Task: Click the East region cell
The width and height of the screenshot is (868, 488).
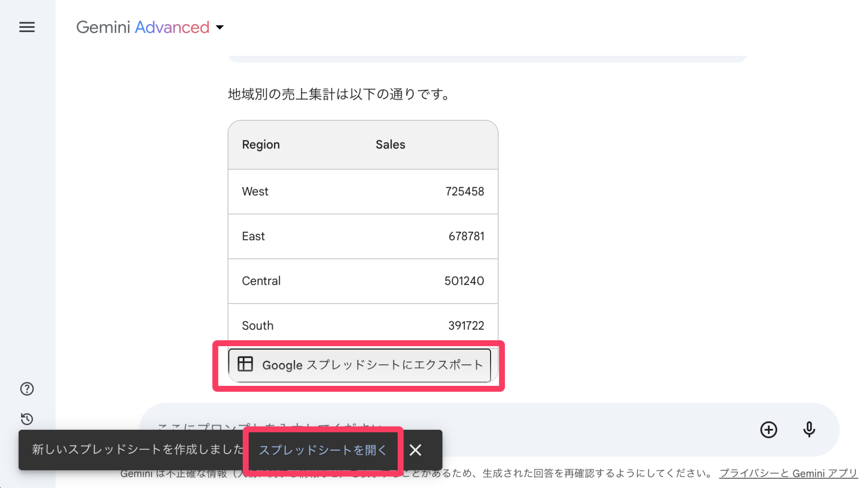Action: click(x=253, y=236)
